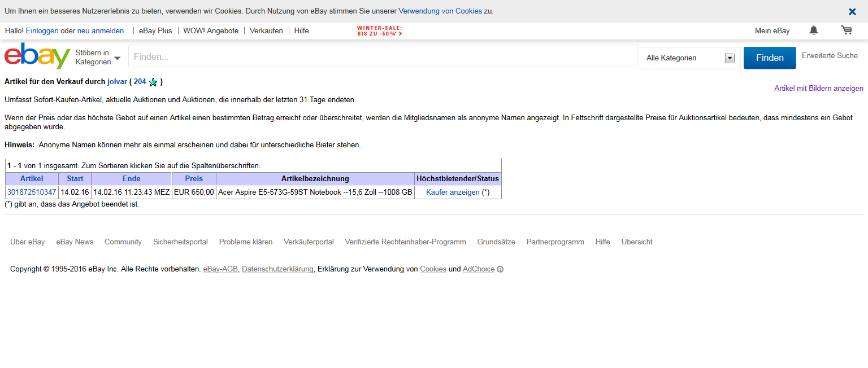Open seller jolvar's profile
Image resolution: width=868 pixels, height=368 pixels.
117,82
